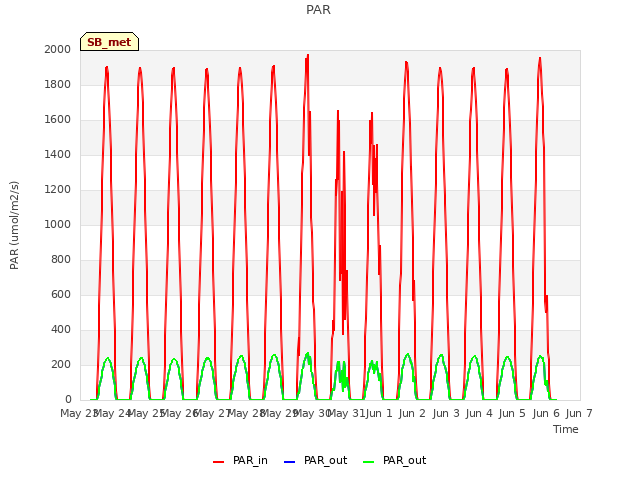The image size is (640, 480).
Task: Click the Jun 2 x-axis date label
Action: pos(412,413)
